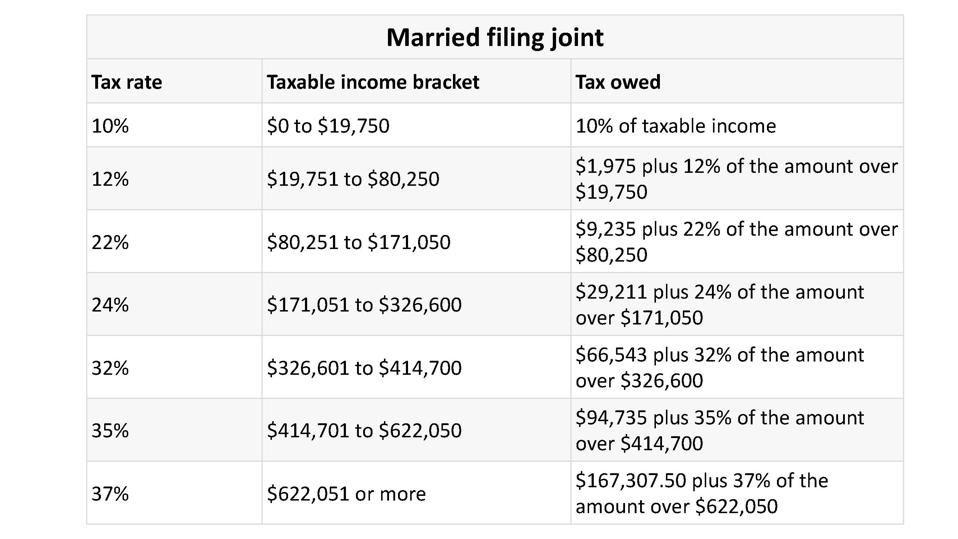Select the 37% tax rate cell
This screenshot has height=539, width=958.
[110, 493]
